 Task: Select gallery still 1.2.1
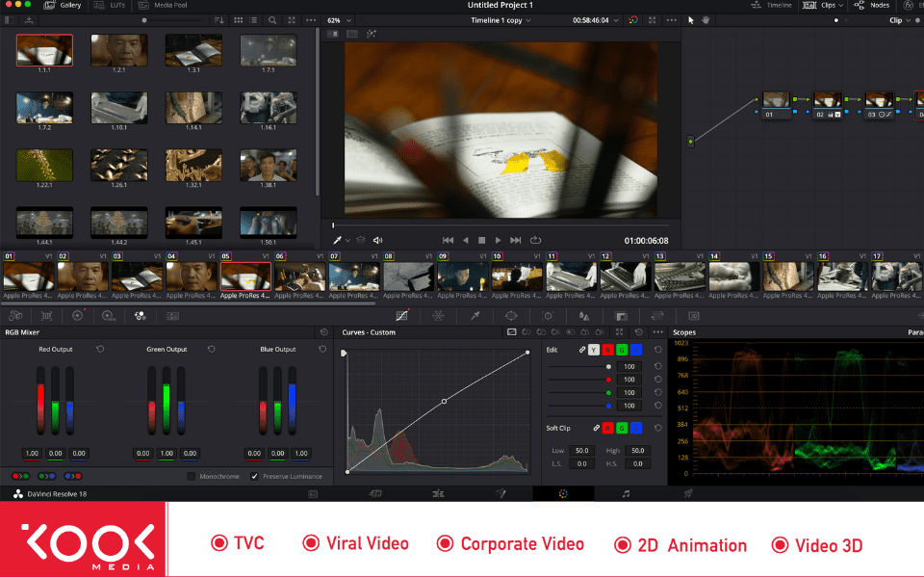point(119,50)
